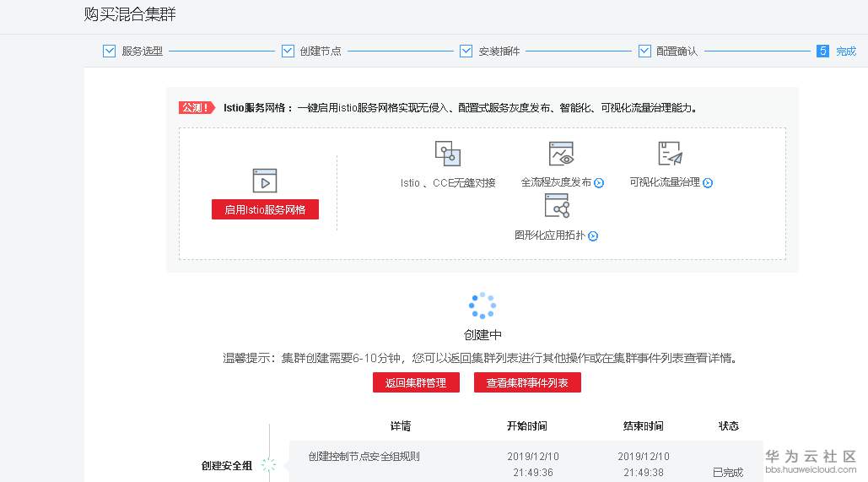Viewport: 868px width, 482px height.
Task: Open the arrow link beside 全流程灰度发布
Action: click(599, 183)
